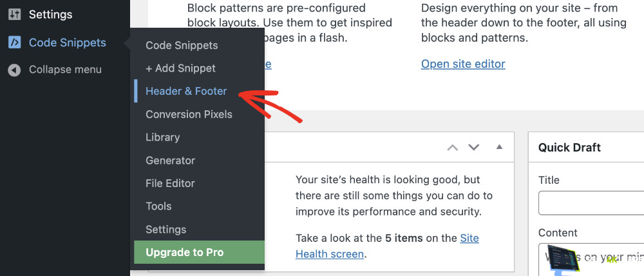The image size is (644, 276).
Task: Click the Collapse menu arrow icon
Action: pos(14,70)
